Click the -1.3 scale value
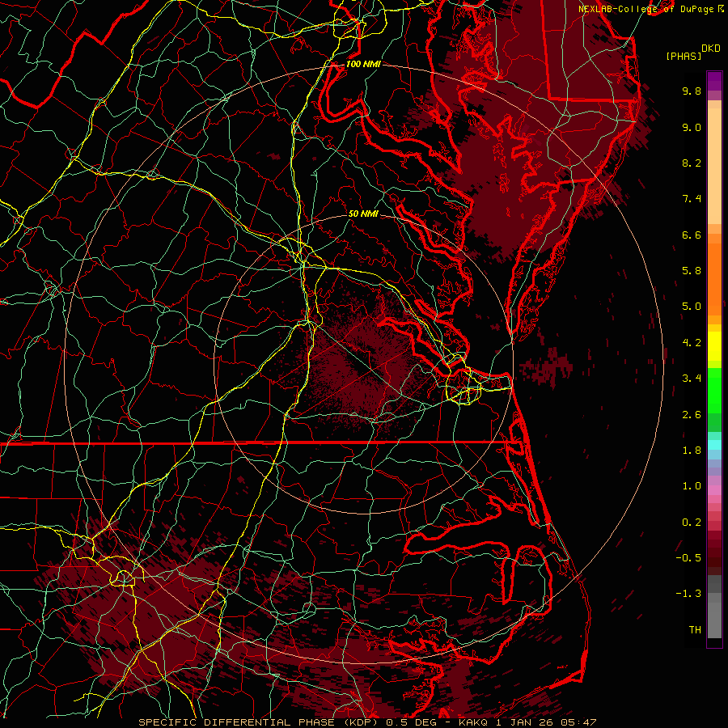The height and width of the screenshot is (728, 728). coord(688,594)
